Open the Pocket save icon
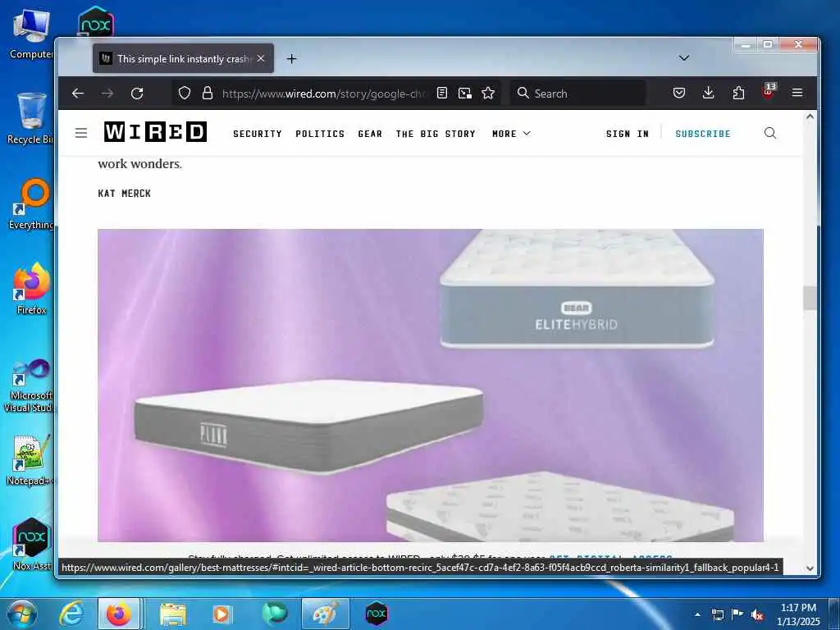The width and height of the screenshot is (840, 630). [x=678, y=94]
